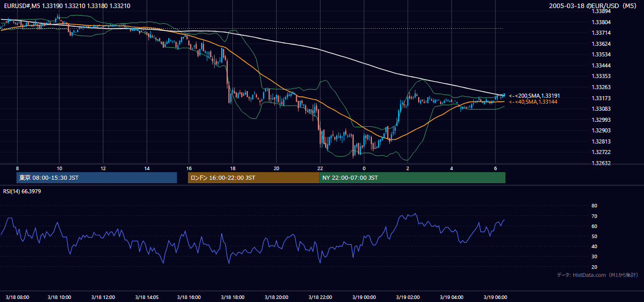Click the 3/19 06:00 date label
Screen dimensions: 644x302
coord(495,297)
